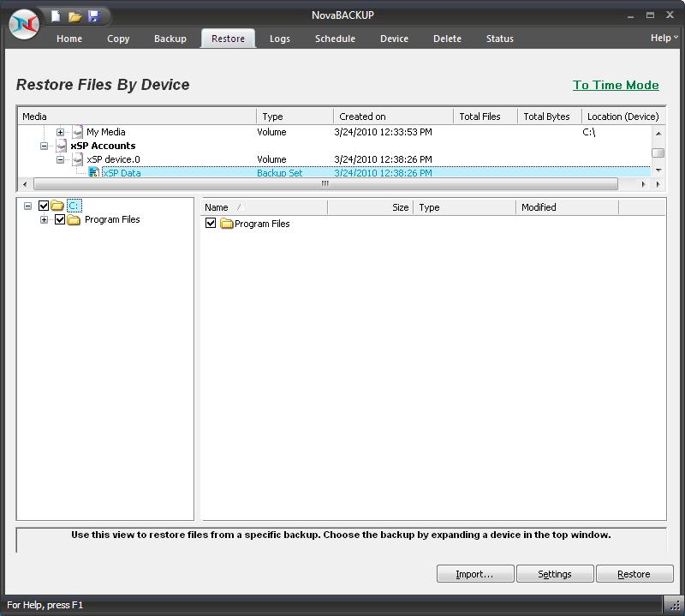
Task: Uncheck Program Files checkbox in left tree
Action: click(x=60, y=219)
